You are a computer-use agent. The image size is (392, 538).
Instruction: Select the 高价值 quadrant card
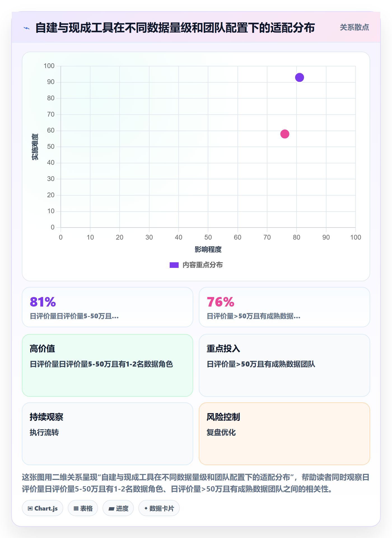point(108,365)
